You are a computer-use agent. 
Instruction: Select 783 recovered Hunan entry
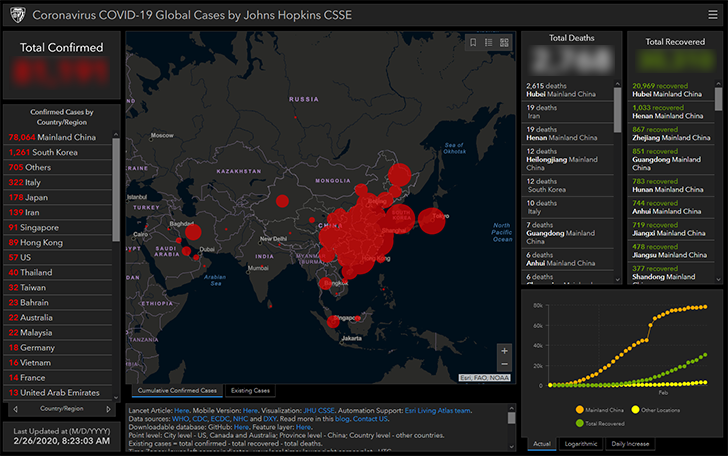pyautogui.click(x=671, y=185)
